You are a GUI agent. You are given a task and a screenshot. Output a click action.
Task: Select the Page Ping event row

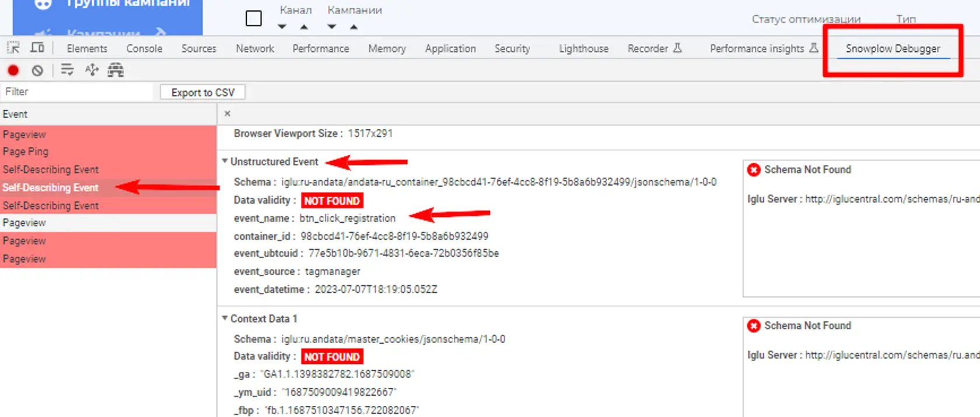[108, 152]
